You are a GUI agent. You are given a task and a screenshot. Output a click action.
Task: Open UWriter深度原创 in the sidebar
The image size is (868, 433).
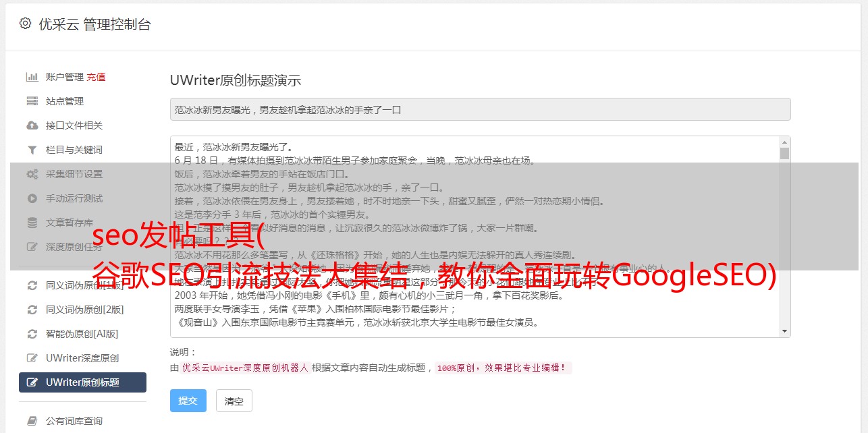tap(82, 358)
